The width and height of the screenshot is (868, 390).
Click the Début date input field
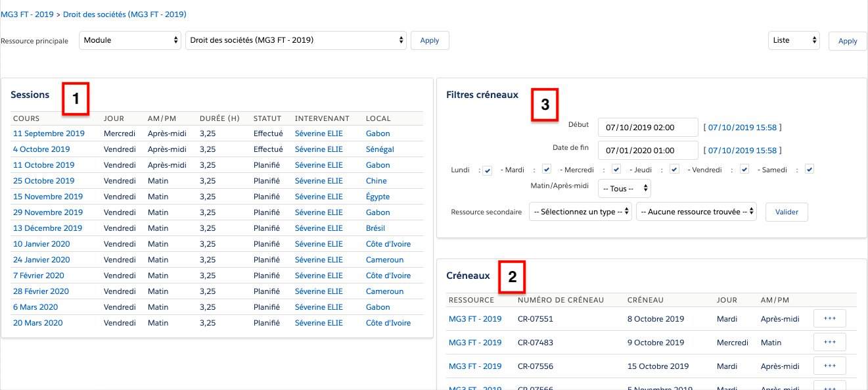click(x=647, y=127)
